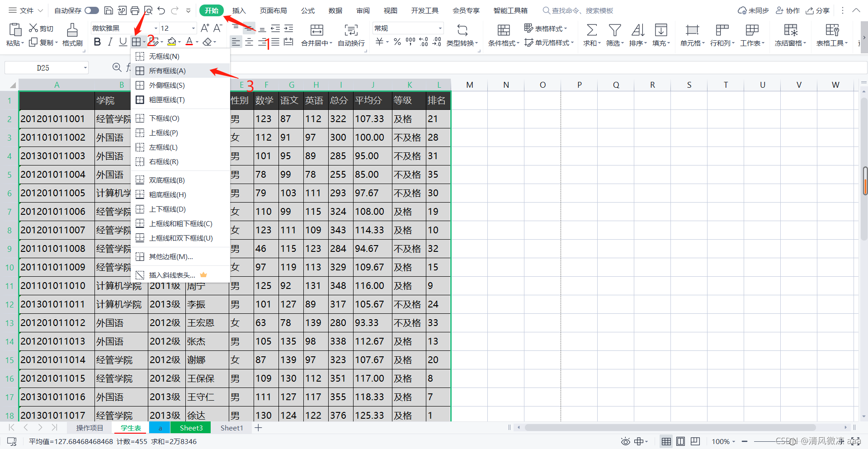Toggle align-left alignment button
This screenshot has width=868, height=449.
coord(236,42)
